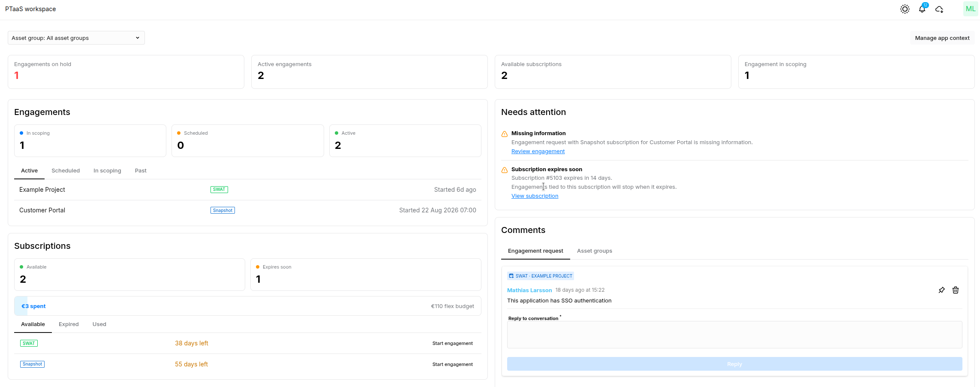Screen dimensions: 980x387
Task: Delete Mathias Larsson's comment with trash icon
Action: pos(956,290)
